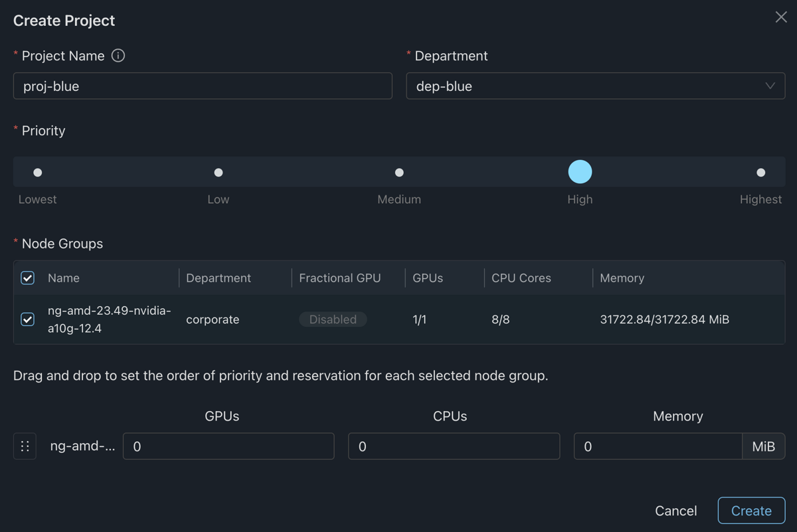The height and width of the screenshot is (532, 797).
Task: Choose Highest priority level
Action: point(760,173)
